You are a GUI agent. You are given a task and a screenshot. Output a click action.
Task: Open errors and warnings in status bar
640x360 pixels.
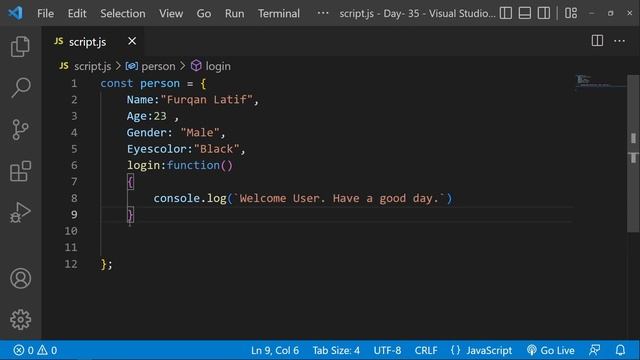(x=35, y=350)
